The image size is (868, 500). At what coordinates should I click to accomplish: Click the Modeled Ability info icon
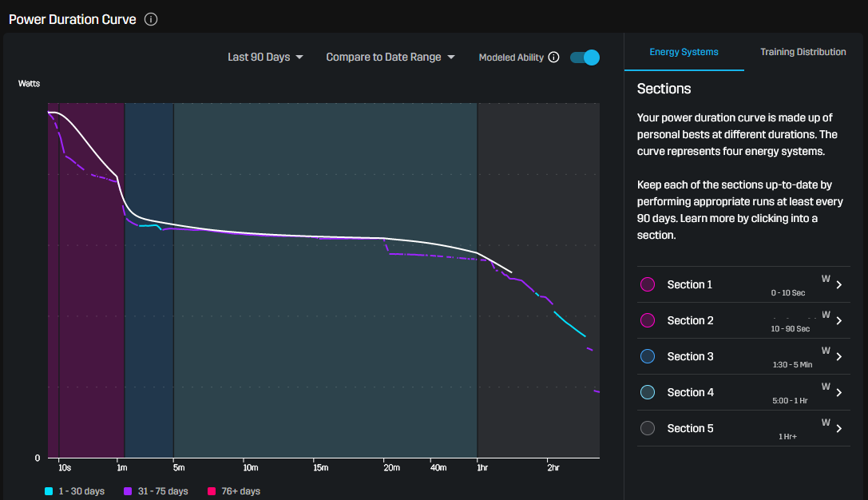554,57
